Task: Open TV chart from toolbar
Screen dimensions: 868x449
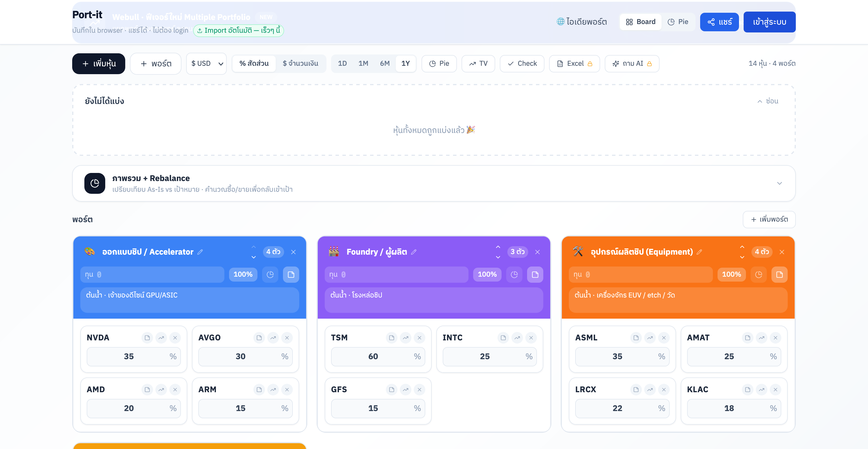Action: point(478,63)
